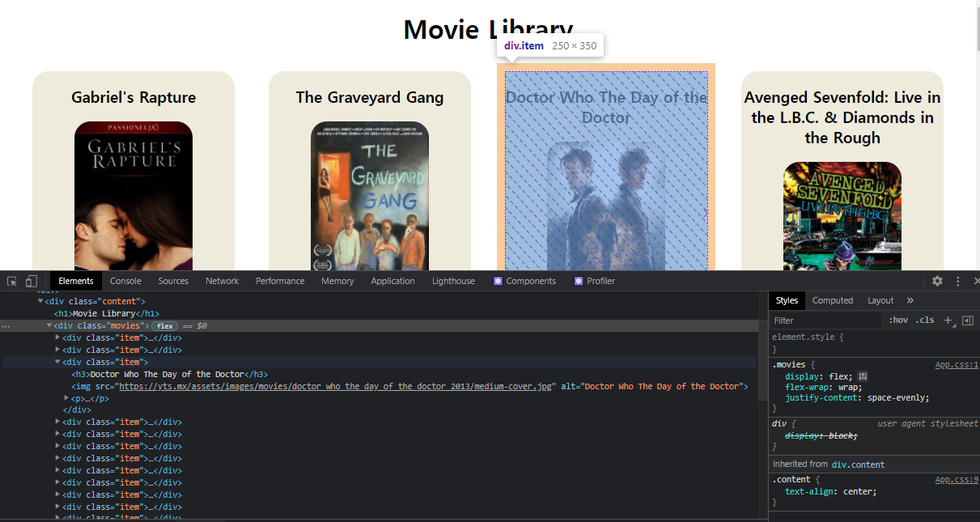The width and height of the screenshot is (980, 522).
Task: Click the Graveyard Gang movie title
Action: [x=370, y=97]
